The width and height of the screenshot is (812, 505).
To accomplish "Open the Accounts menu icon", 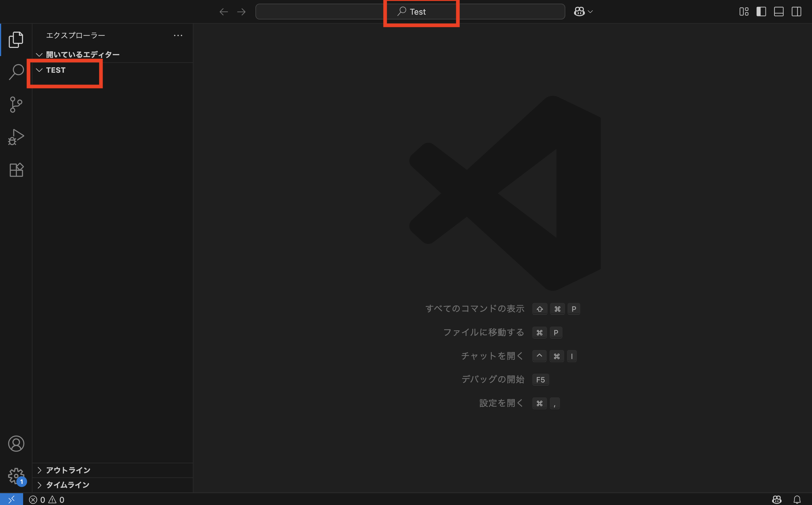I will coord(16,444).
